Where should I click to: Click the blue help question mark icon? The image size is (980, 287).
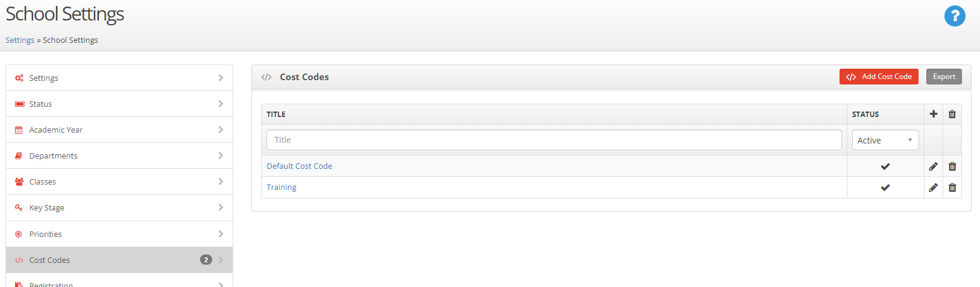pyautogui.click(x=955, y=16)
